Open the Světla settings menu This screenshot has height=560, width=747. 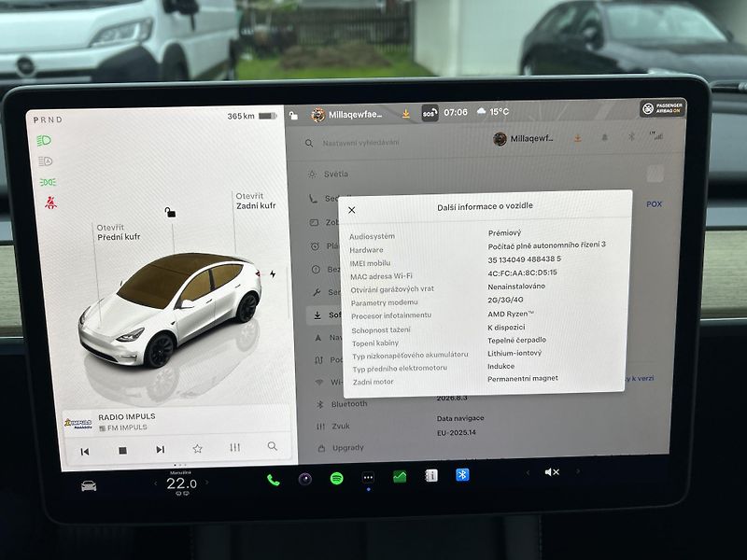(329, 175)
